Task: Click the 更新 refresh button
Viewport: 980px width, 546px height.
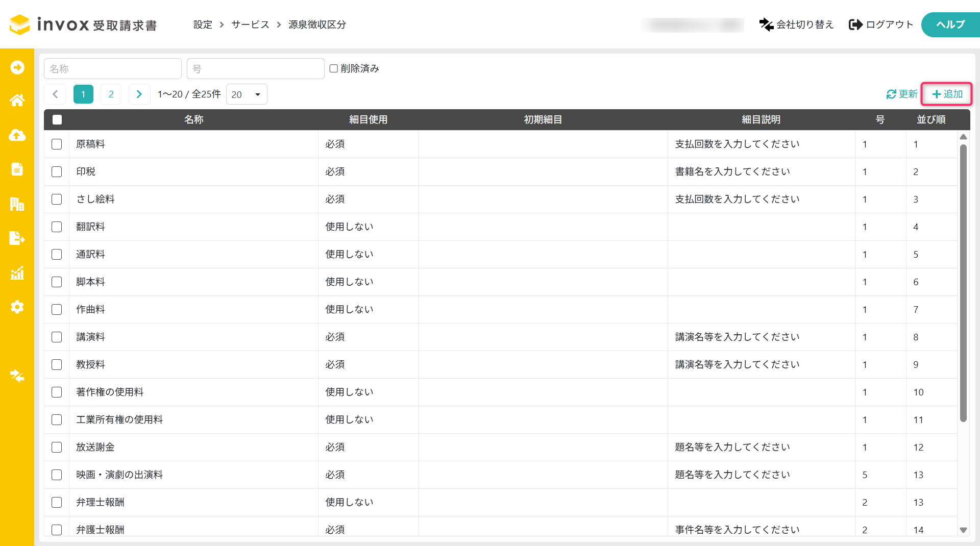Action: click(x=901, y=94)
